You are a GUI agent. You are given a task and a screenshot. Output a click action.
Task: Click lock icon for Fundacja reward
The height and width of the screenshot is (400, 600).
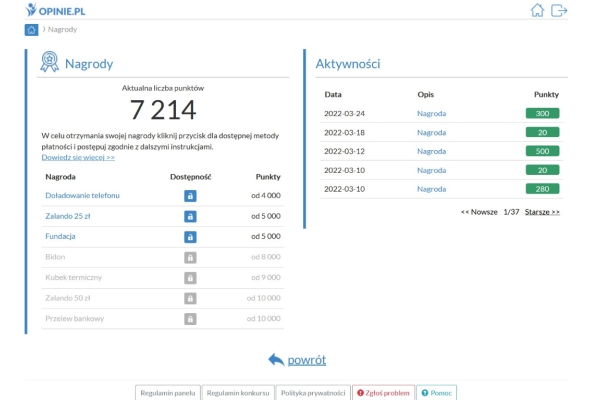[190, 237]
